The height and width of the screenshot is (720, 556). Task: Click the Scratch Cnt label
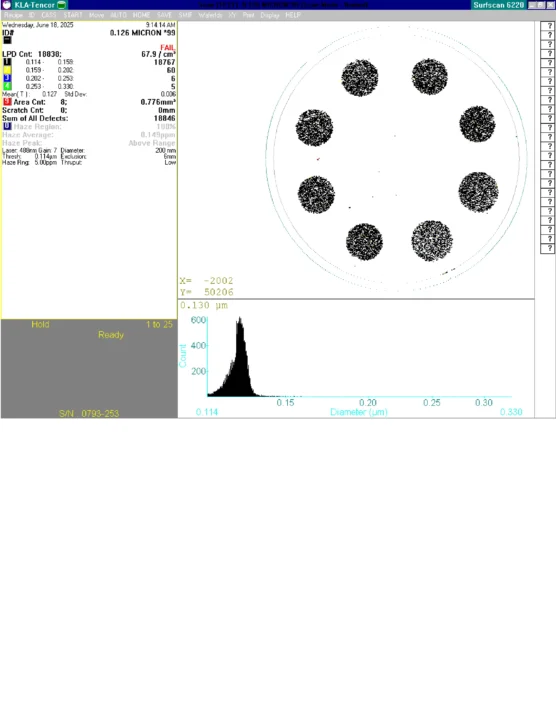[x=23, y=110]
